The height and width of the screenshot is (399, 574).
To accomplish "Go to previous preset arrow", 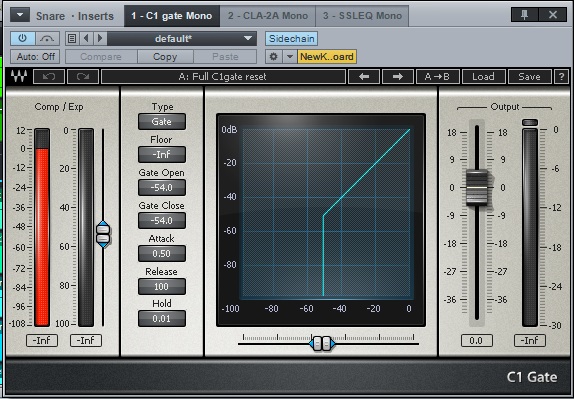I will click(x=86, y=38).
